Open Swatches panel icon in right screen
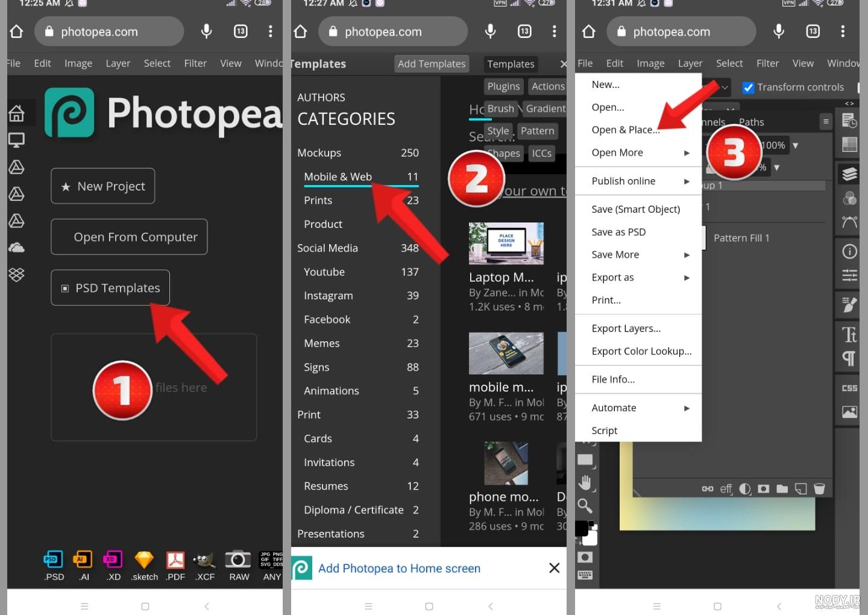The image size is (868, 615). click(849, 144)
